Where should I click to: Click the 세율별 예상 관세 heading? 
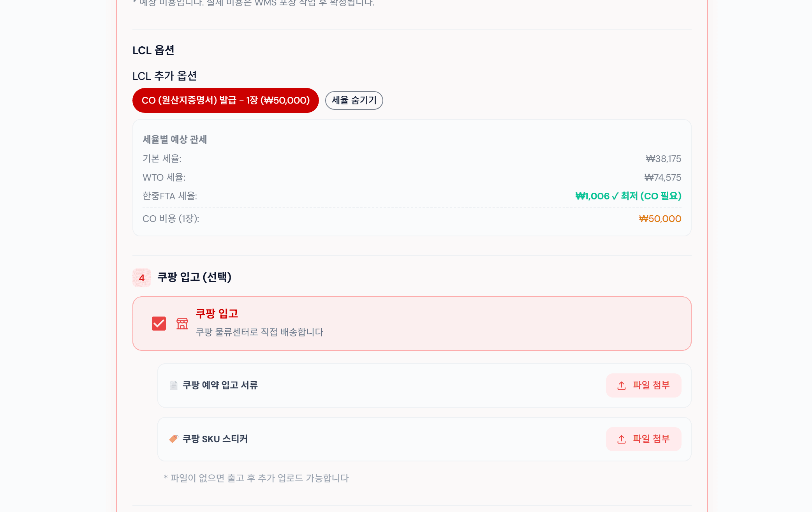[175, 139]
